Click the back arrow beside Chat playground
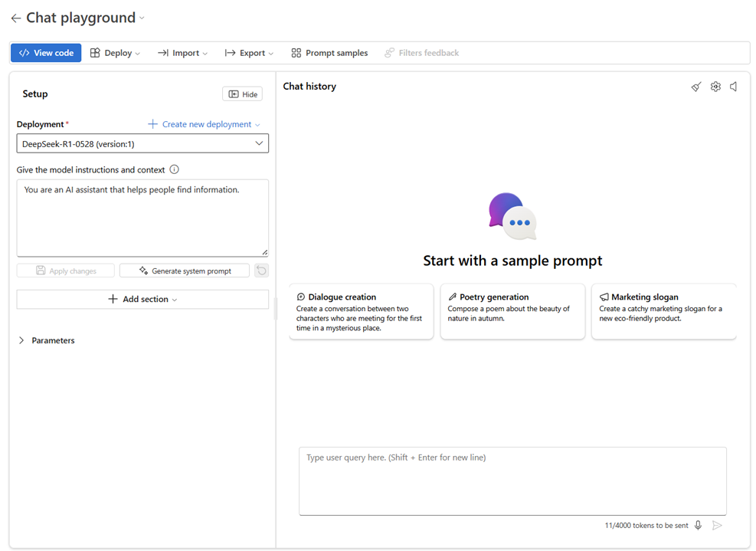This screenshot has width=756, height=551. tap(16, 18)
